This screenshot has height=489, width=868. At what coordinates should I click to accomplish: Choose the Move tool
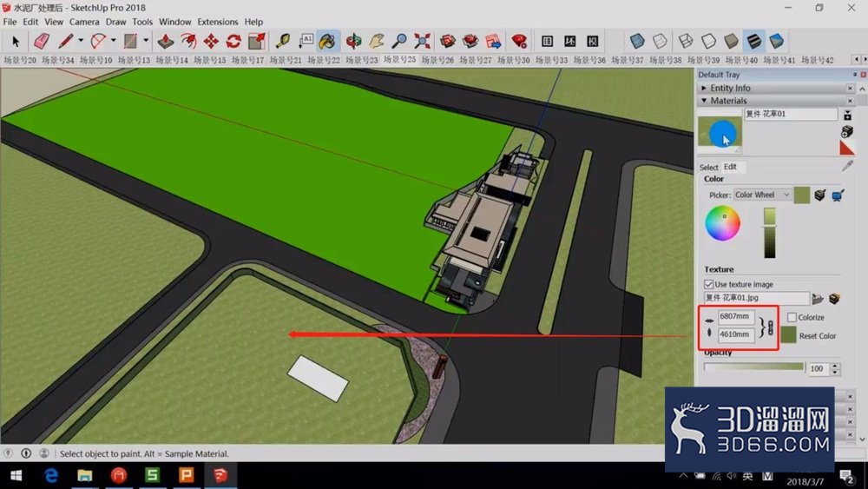pyautogui.click(x=211, y=41)
